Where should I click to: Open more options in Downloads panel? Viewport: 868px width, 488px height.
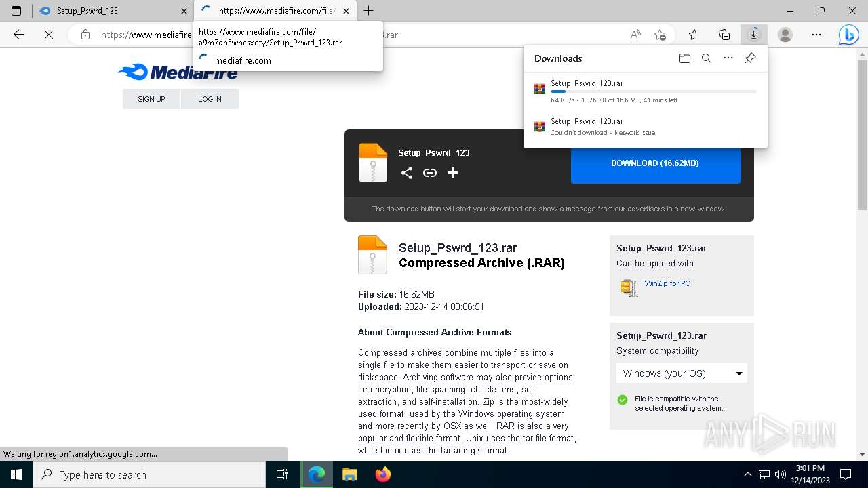coord(728,58)
